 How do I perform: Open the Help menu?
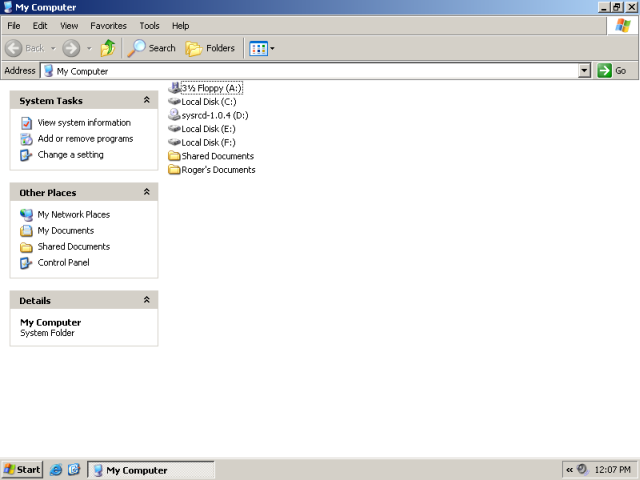click(x=180, y=26)
